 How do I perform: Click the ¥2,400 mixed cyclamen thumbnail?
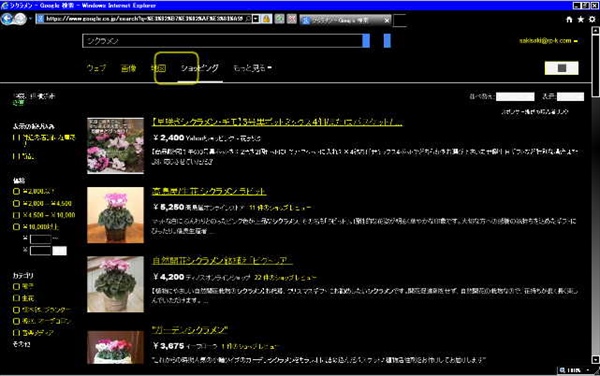[116, 146]
